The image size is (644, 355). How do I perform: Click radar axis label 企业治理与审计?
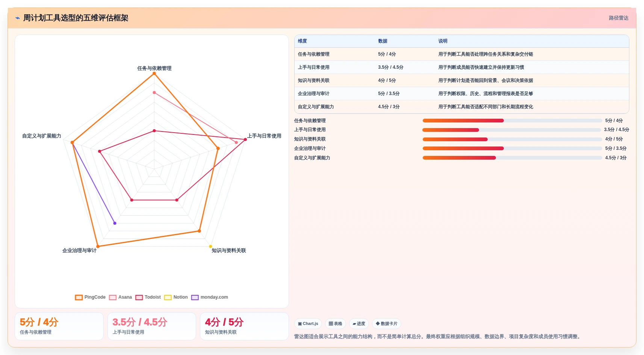(x=79, y=251)
